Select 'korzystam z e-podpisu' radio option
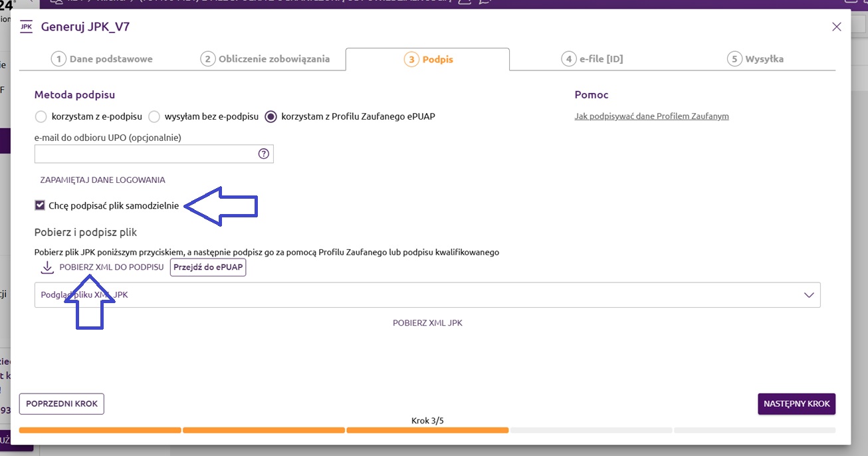 point(41,117)
